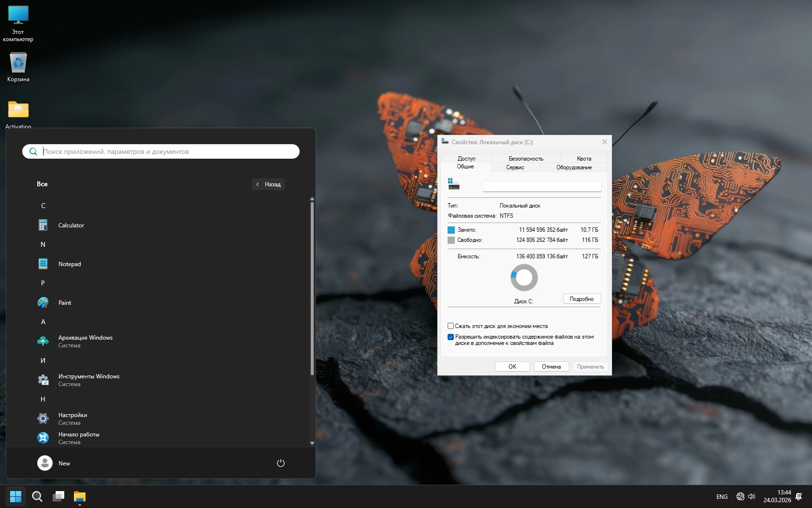Click Отмена in the properties dialog

(551, 367)
